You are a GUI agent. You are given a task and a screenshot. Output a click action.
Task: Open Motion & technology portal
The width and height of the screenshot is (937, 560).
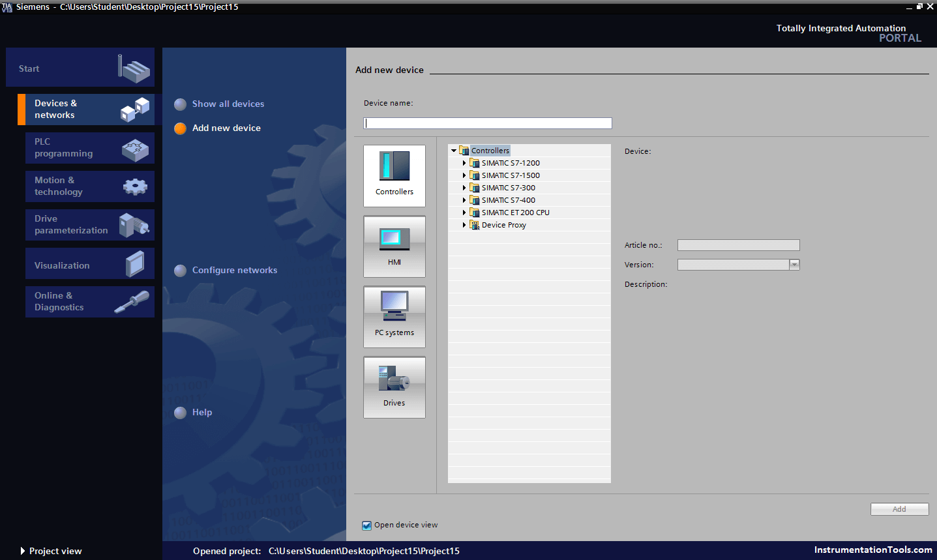[90, 186]
